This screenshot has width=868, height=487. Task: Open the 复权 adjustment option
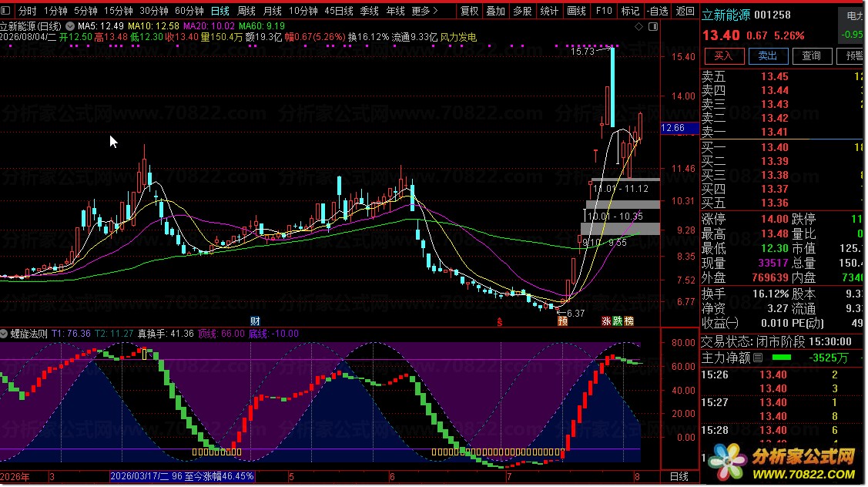pyautogui.click(x=470, y=11)
